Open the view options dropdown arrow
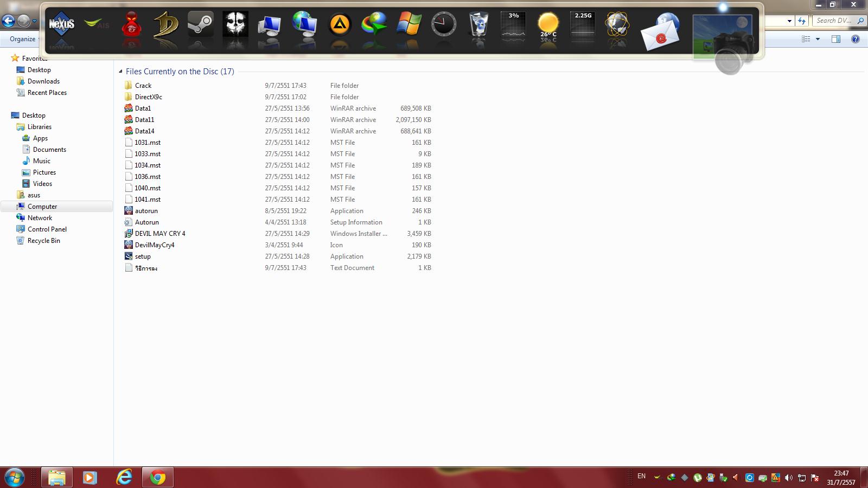 point(818,39)
